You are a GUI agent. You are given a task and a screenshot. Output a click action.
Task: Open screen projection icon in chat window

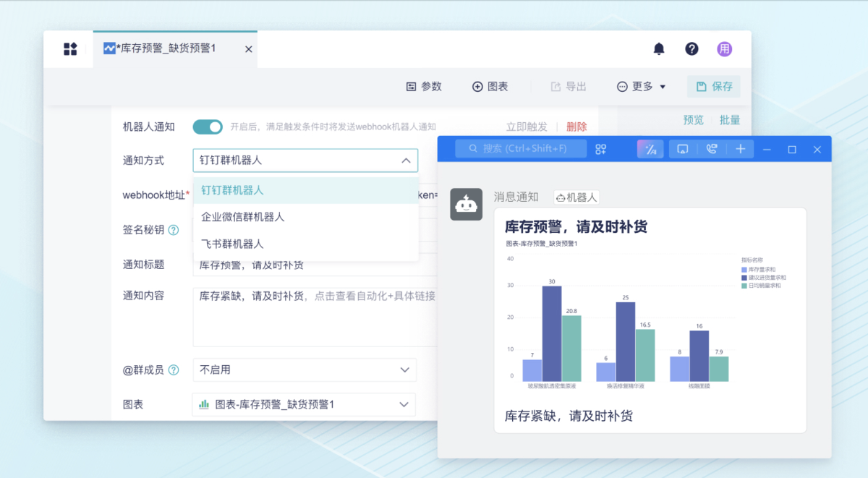point(682,148)
